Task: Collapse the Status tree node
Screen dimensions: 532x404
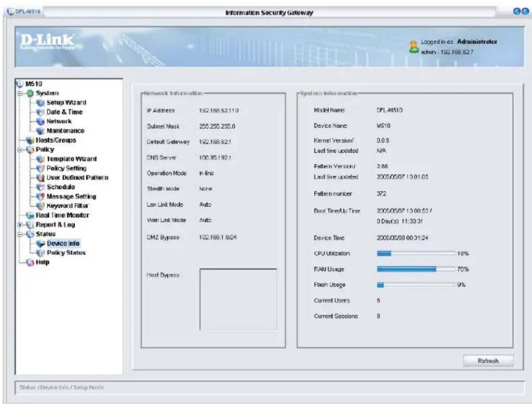Action: [x=20, y=234]
